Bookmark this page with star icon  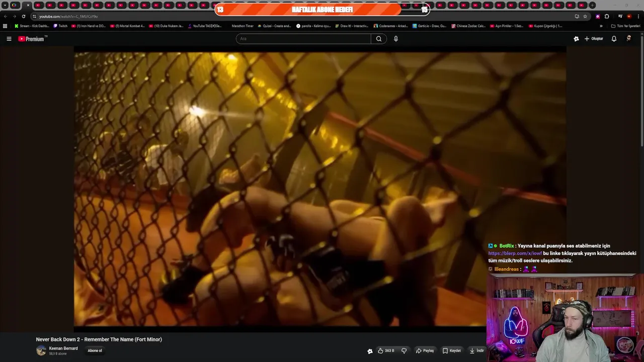click(585, 16)
